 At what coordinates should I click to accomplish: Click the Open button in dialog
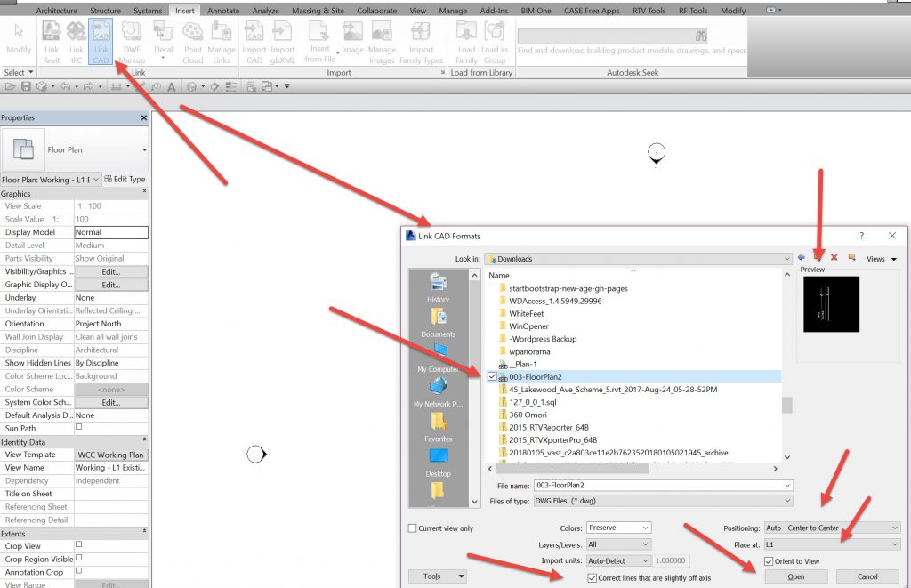(795, 576)
